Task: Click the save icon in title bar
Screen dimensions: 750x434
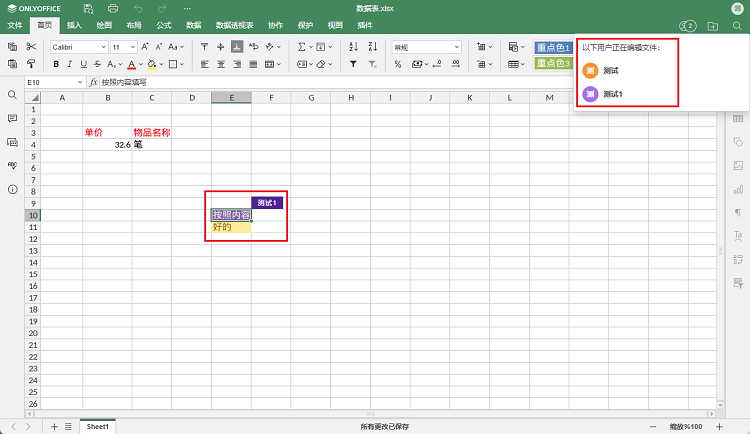Action: tap(87, 8)
